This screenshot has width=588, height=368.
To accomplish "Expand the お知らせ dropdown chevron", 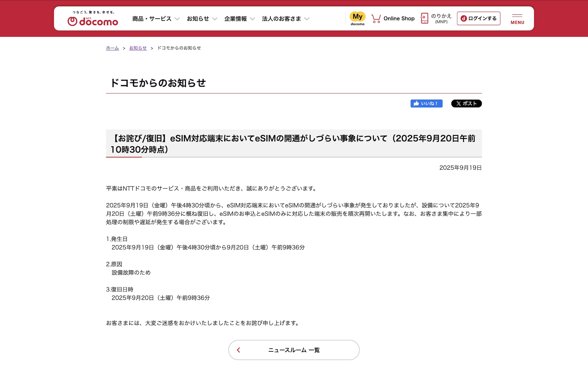I will pyautogui.click(x=215, y=19).
